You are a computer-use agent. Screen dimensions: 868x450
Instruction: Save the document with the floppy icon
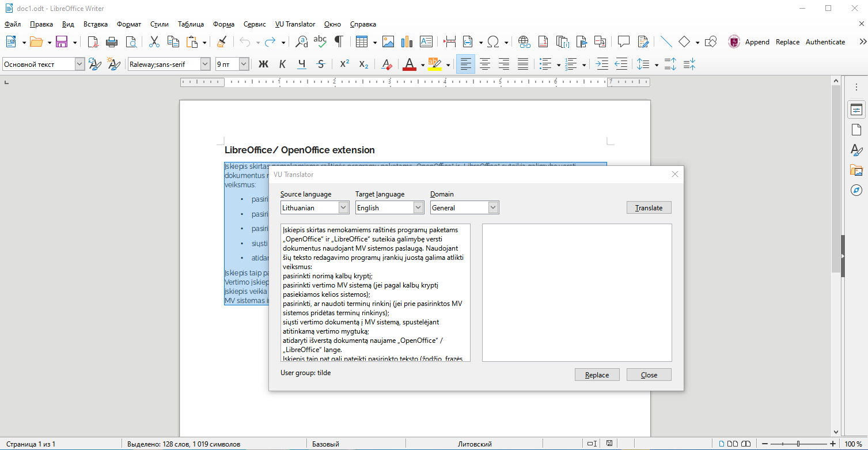tap(62, 41)
